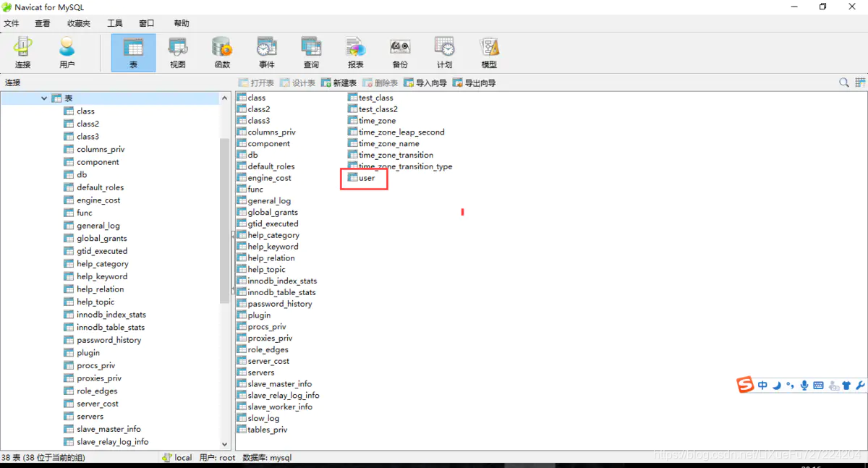The height and width of the screenshot is (468, 868).
Task: Toggle Sogou punctuation mode icon
Action: click(791, 386)
